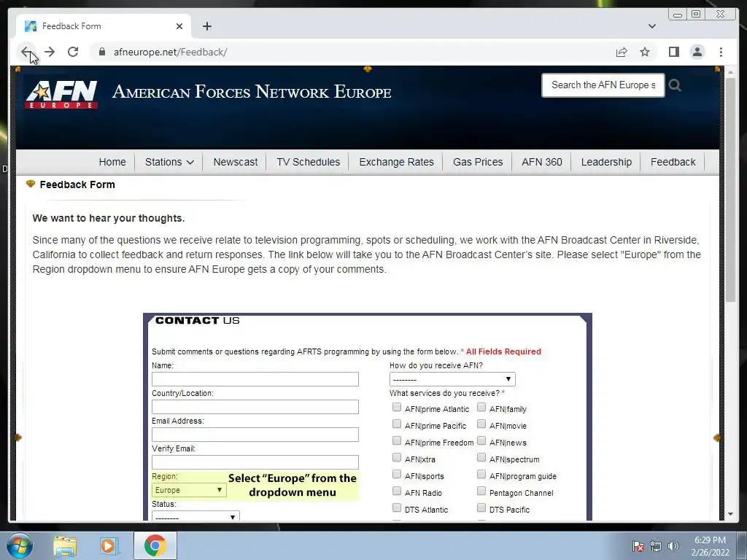
Task: Go to the Newscast page
Action: (x=236, y=162)
